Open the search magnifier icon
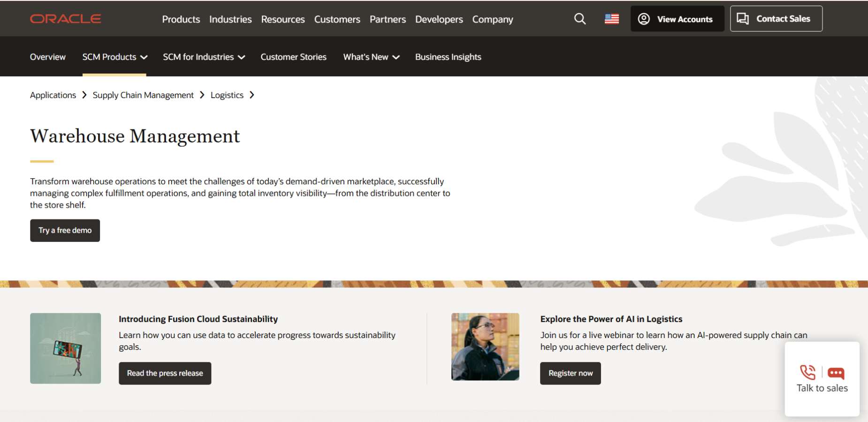This screenshot has height=422, width=868. coord(580,19)
